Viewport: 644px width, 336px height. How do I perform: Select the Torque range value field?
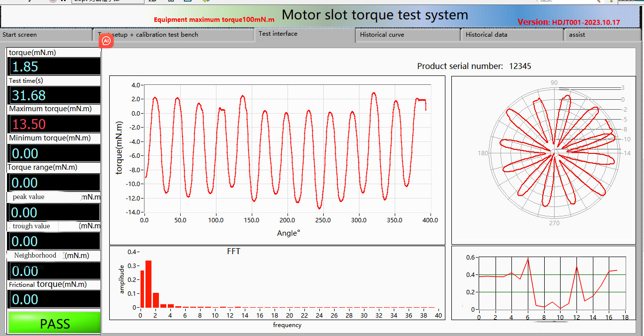coord(54,183)
